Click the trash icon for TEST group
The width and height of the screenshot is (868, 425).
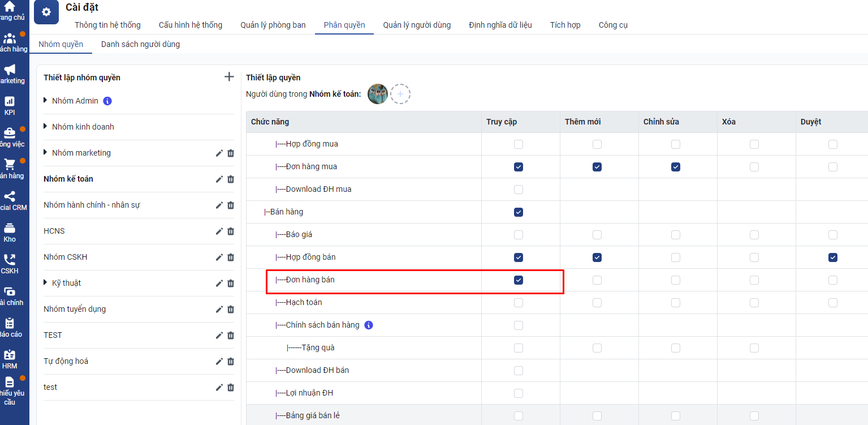coord(231,336)
